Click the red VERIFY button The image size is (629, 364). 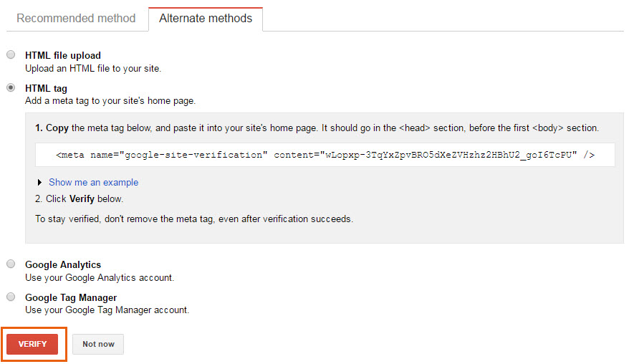click(32, 344)
